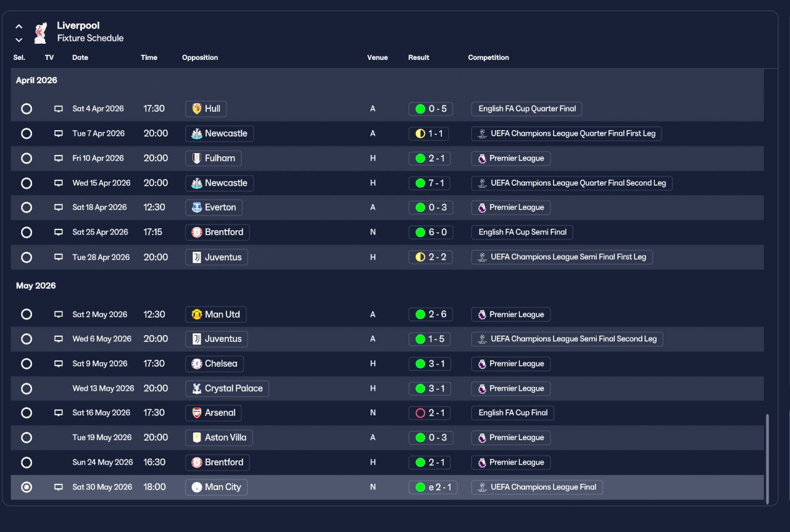Open the 7 - 1 Newcastle result

pos(430,183)
